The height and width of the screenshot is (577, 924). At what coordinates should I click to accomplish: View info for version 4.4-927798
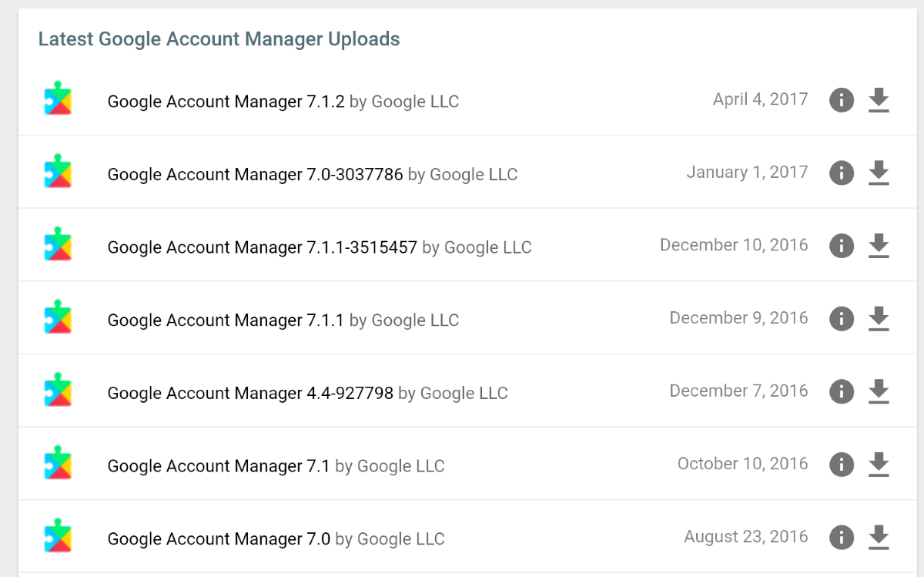click(842, 391)
